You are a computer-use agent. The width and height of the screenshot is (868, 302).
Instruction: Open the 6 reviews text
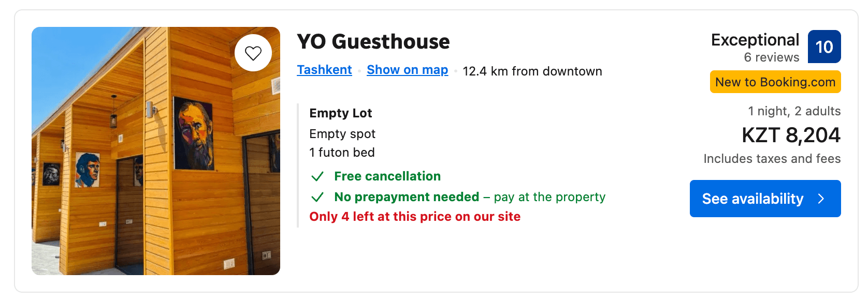click(x=771, y=57)
